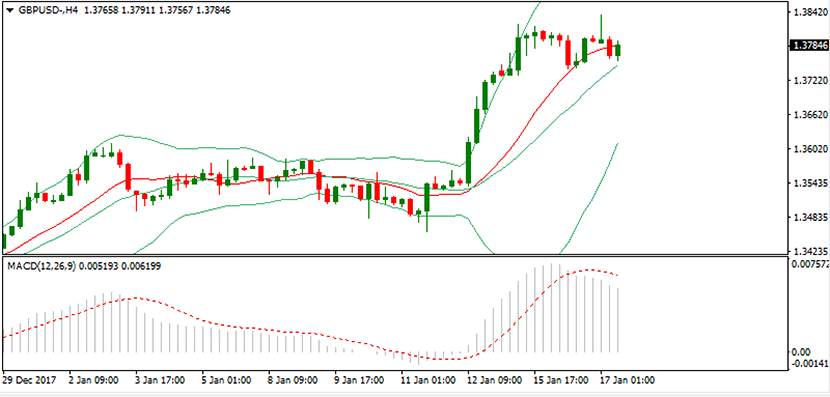
Task: Click MACD scale value -0.00141
Action: (810, 364)
